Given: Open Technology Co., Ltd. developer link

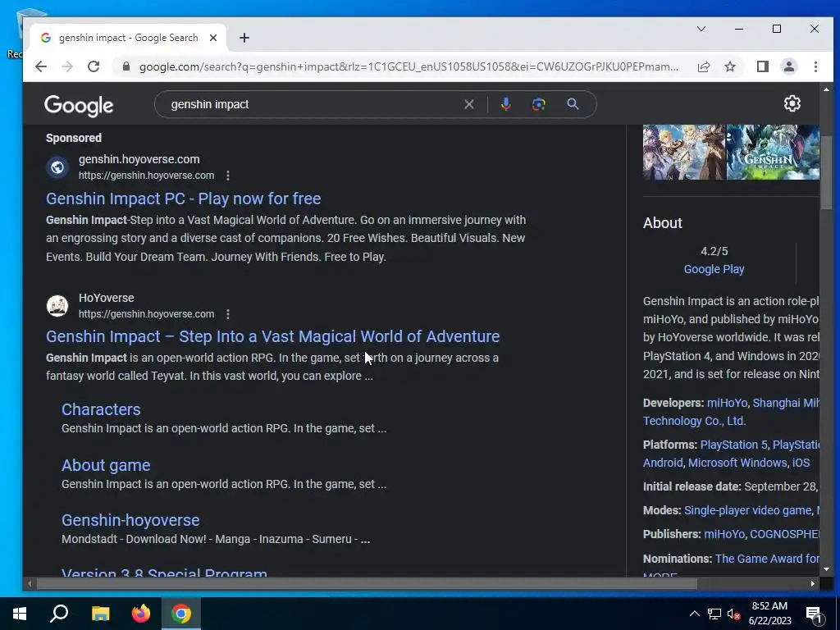Looking at the screenshot, I should (x=694, y=421).
